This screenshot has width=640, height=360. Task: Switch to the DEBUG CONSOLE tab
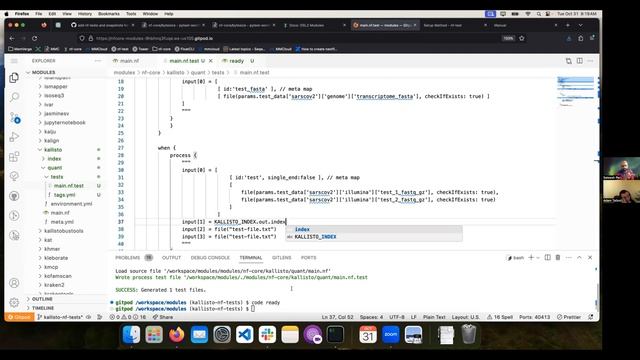[210, 258]
